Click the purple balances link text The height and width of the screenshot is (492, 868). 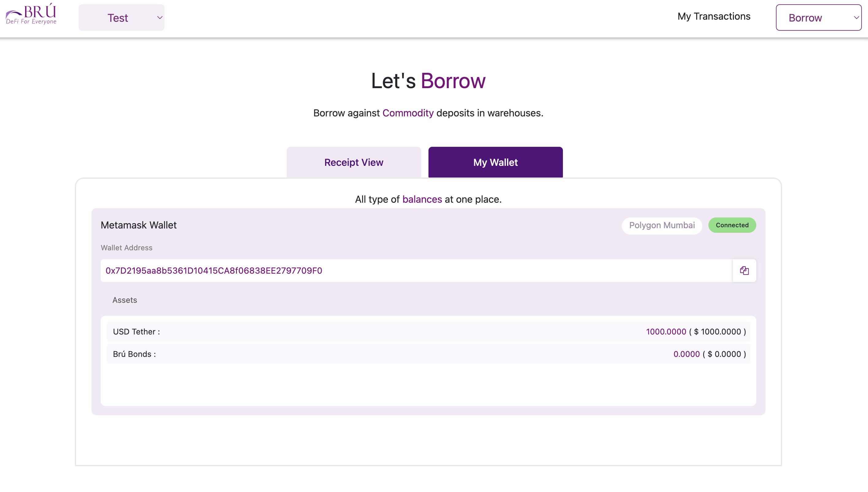(x=422, y=199)
